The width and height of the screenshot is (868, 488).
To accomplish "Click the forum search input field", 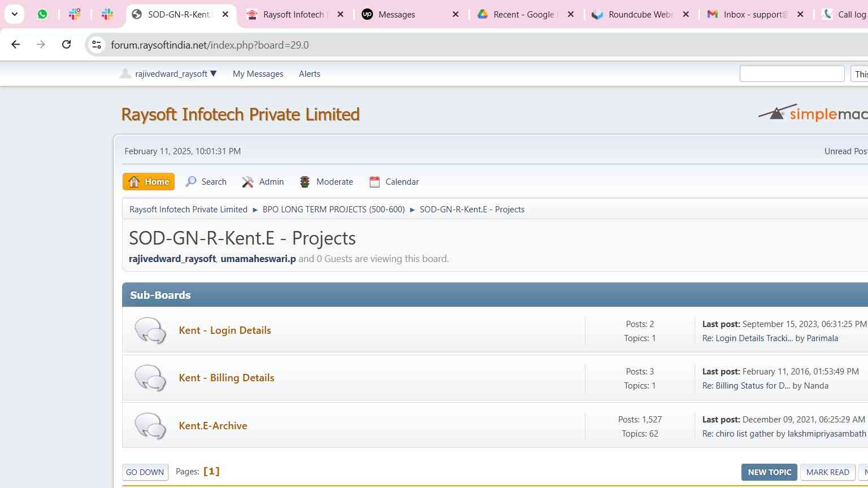I will 792,73.
